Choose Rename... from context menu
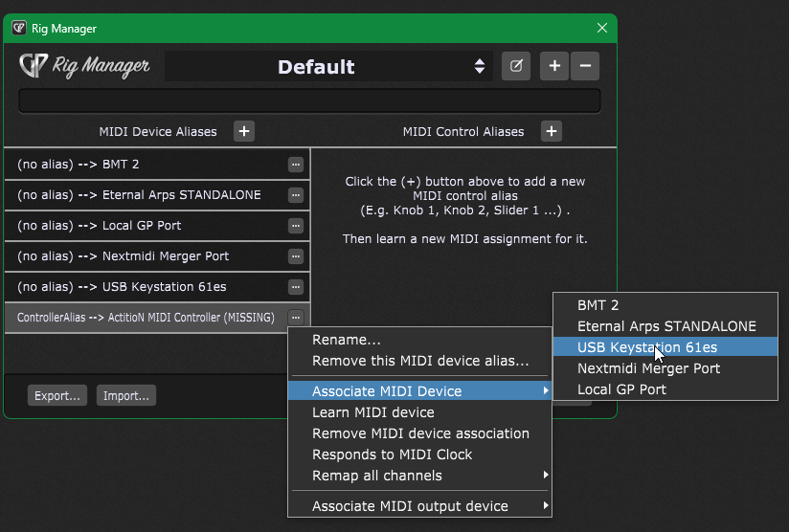 [347, 340]
